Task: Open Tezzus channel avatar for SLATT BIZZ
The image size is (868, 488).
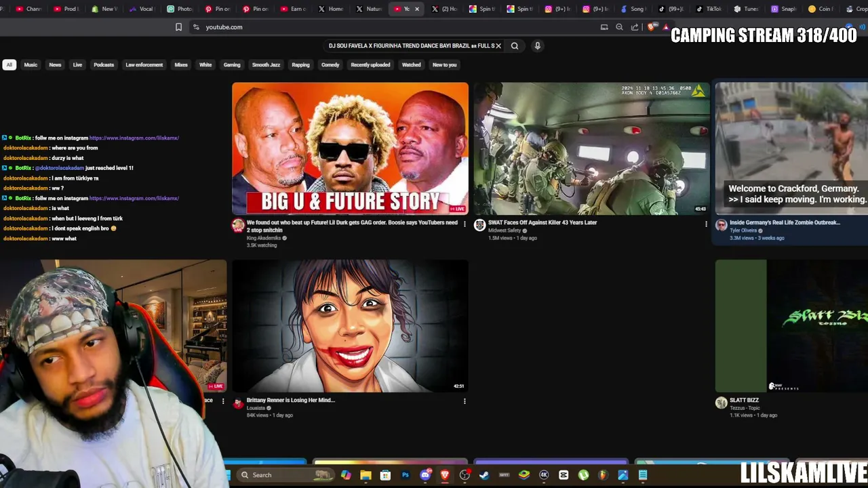Action: pyautogui.click(x=722, y=403)
